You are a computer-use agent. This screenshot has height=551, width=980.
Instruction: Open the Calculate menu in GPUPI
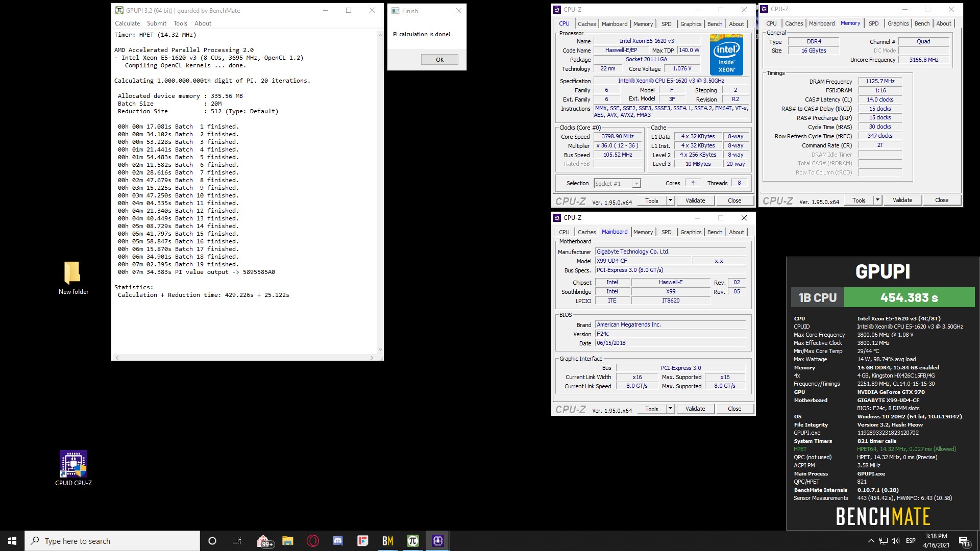(x=127, y=23)
